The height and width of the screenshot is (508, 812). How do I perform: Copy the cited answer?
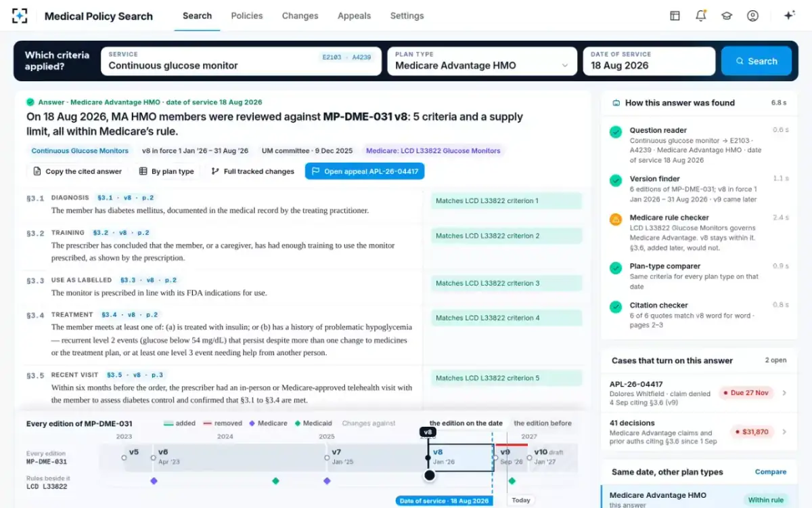(78, 171)
